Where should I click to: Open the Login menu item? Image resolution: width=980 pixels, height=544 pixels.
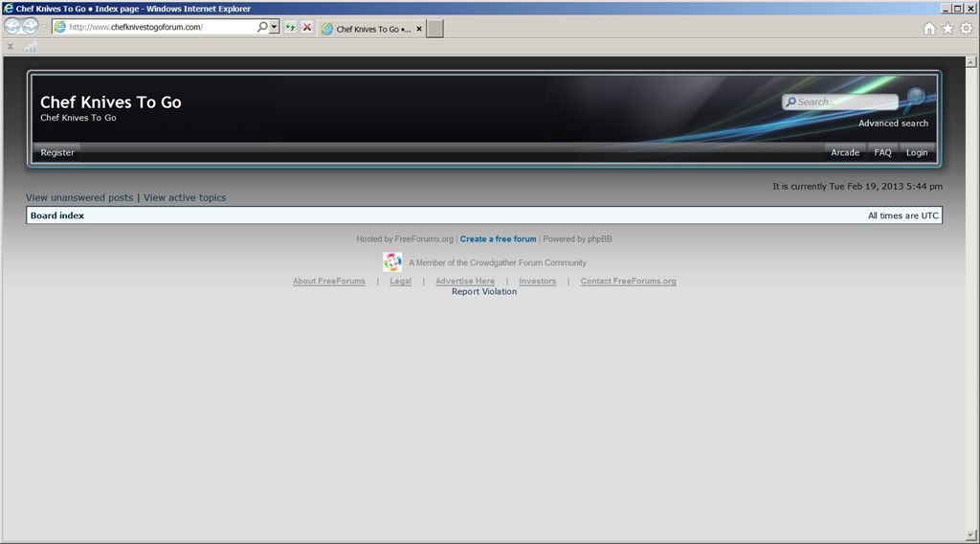(917, 152)
